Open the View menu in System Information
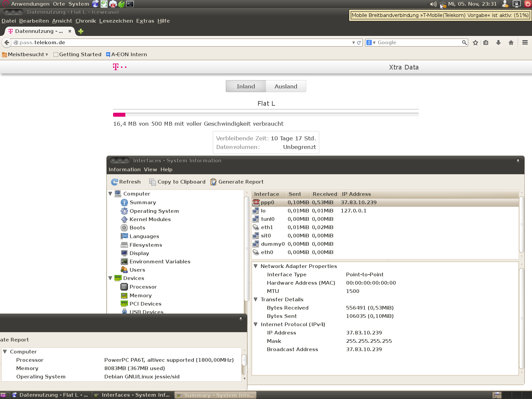Image resolution: width=532 pixels, height=399 pixels. [150, 170]
